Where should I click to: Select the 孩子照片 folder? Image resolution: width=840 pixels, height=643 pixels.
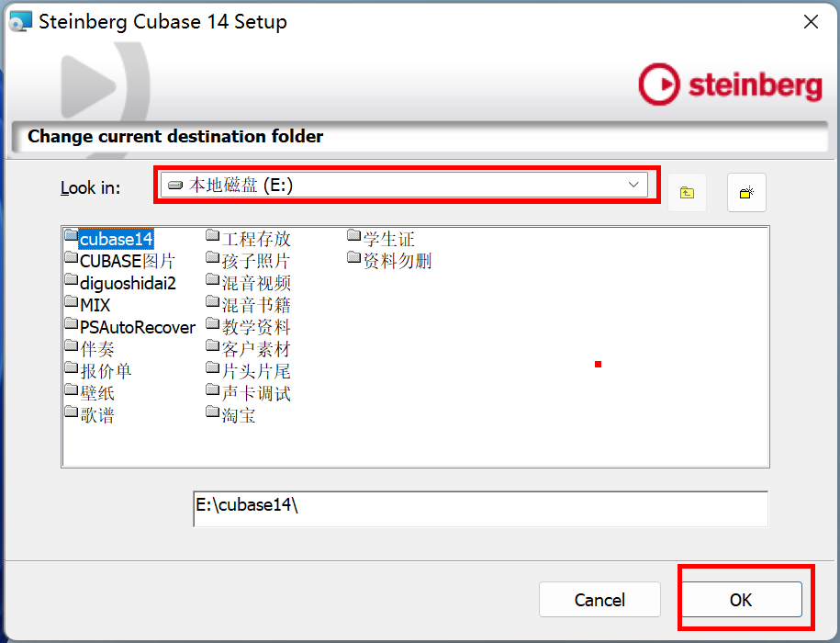coord(249,261)
